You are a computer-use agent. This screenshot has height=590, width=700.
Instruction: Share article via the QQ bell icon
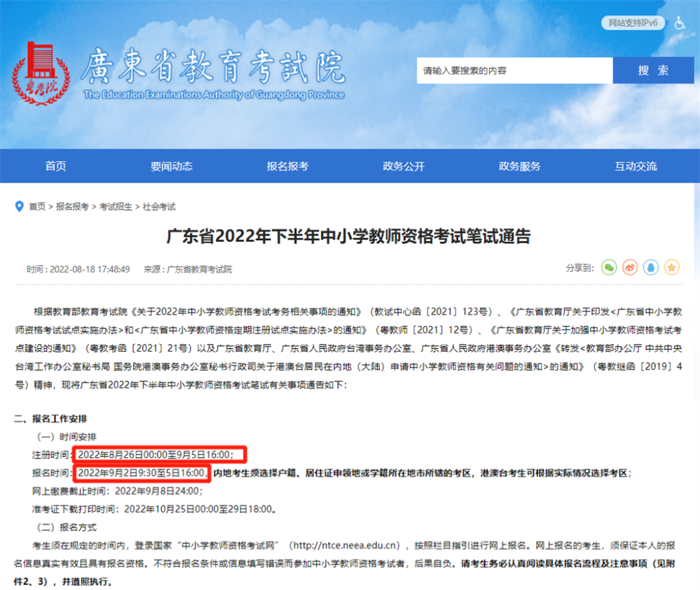tap(651, 267)
